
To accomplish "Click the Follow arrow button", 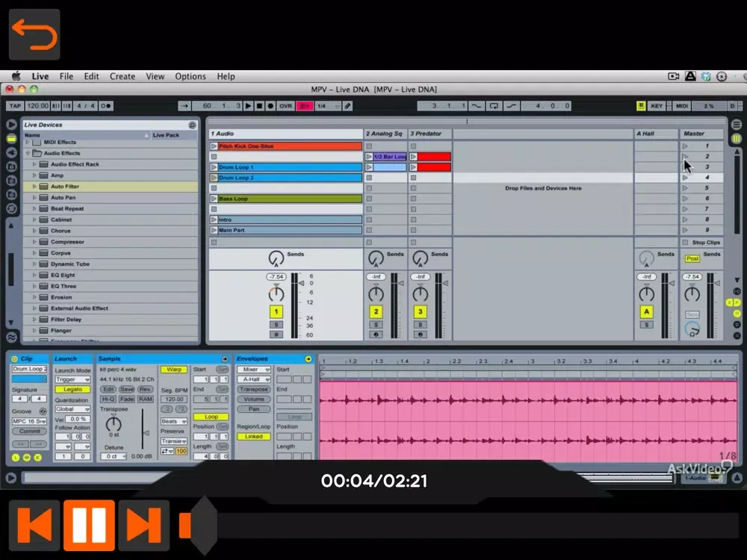I will 185,106.
